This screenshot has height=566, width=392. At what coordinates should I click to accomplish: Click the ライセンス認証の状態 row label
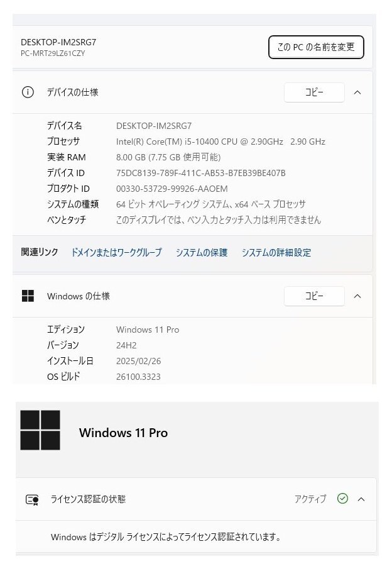pyautogui.click(x=88, y=499)
